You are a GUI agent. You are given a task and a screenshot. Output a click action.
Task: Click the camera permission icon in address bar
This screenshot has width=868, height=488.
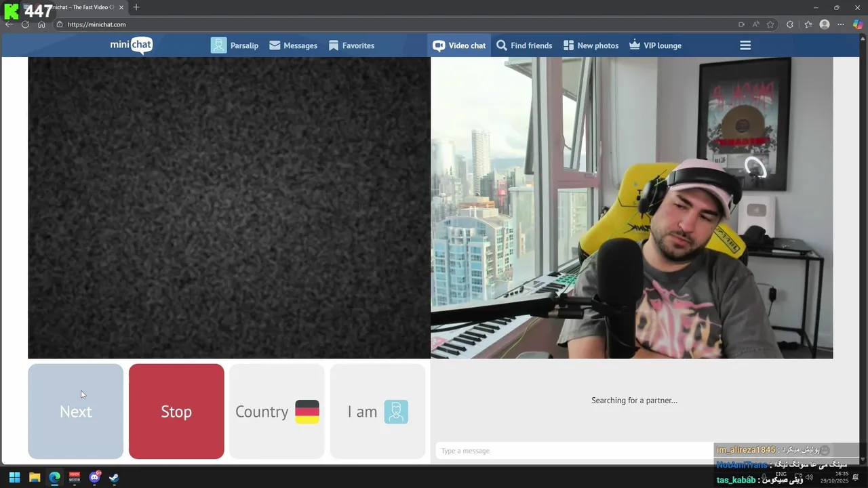741,24
